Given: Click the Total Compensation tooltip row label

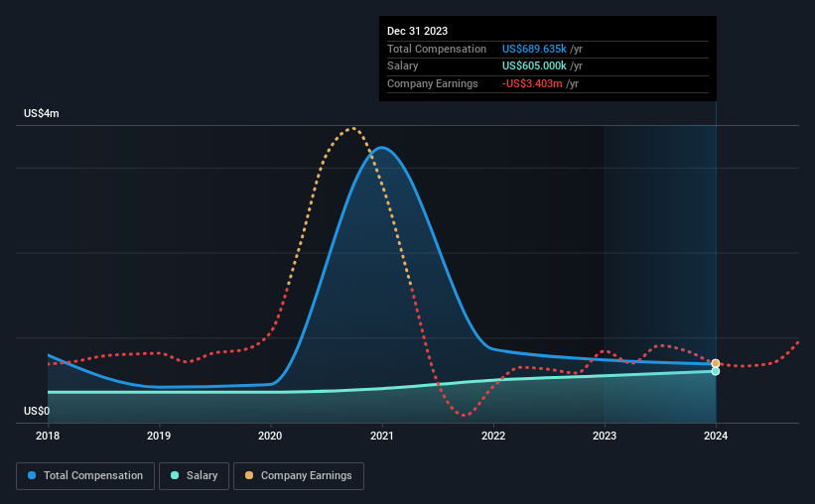Looking at the screenshot, I should tap(437, 49).
